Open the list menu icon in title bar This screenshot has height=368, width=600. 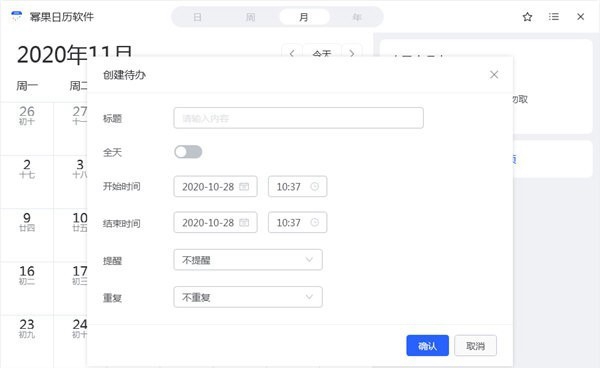point(553,17)
